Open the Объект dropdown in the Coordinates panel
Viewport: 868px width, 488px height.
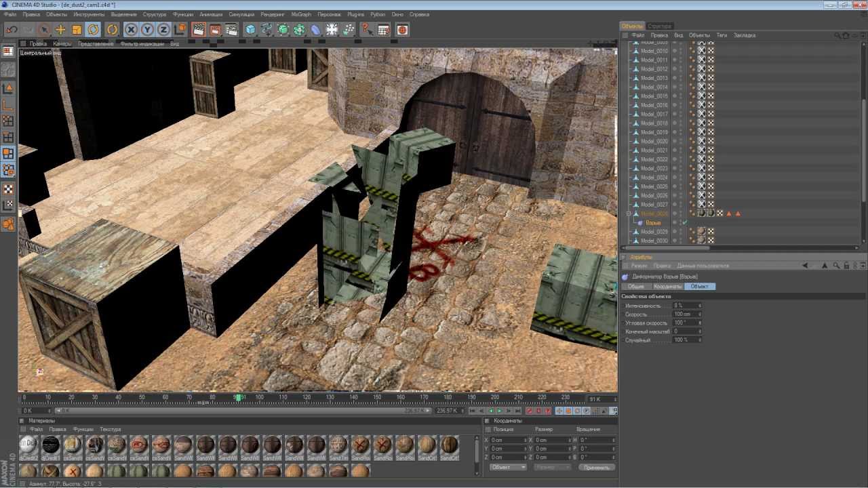pyautogui.click(x=508, y=467)
